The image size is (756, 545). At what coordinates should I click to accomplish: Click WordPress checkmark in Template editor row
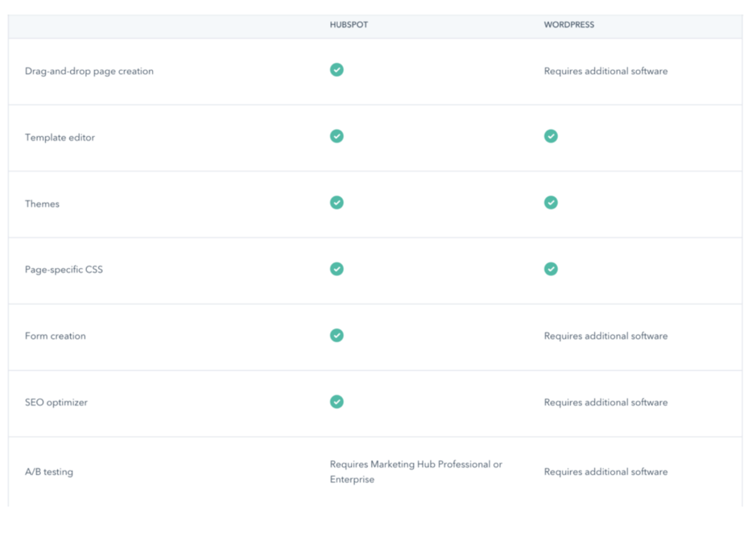(x=551, y=137)
